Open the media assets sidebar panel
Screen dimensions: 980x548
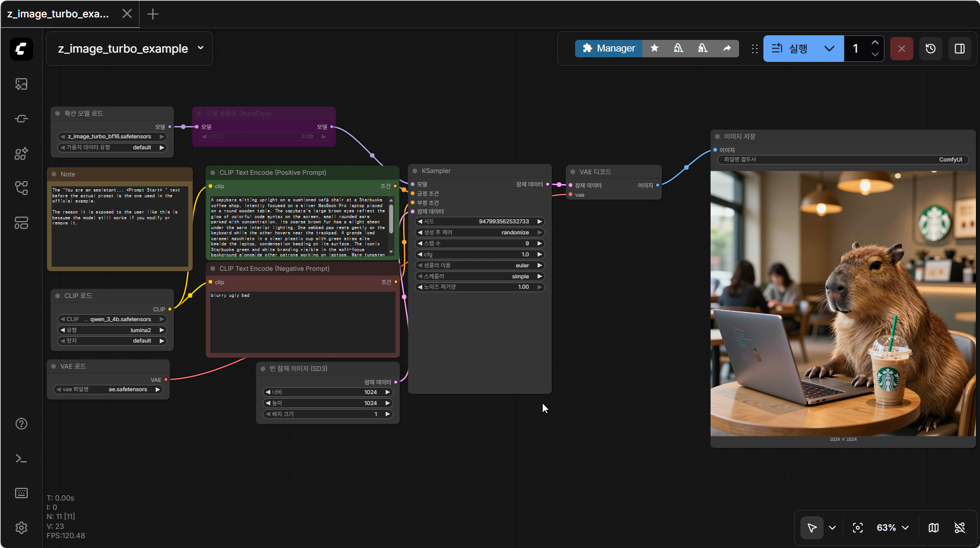(21, 84)
